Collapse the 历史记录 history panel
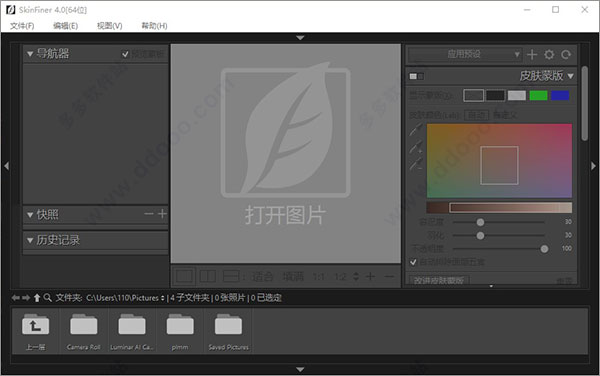The height and width of the screenshot is (376, 600). [30, 241]
